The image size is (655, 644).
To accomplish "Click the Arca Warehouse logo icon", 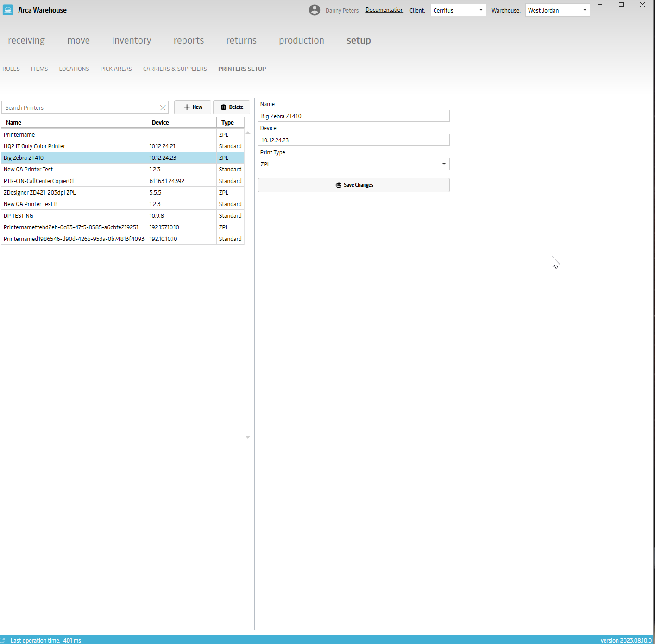I will (x=8, y=10).
